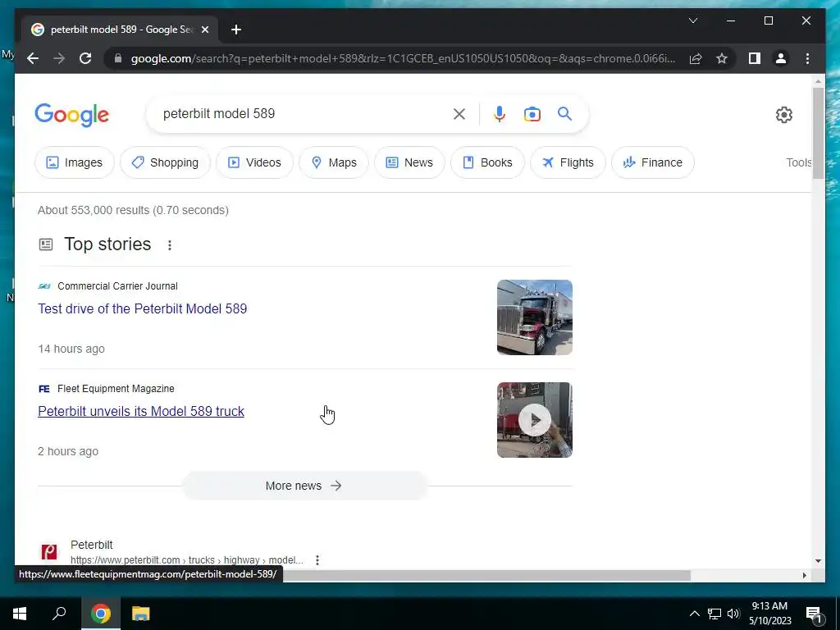Open Windows taskbar search
This screenshot has height=630, width=840.
59,614
